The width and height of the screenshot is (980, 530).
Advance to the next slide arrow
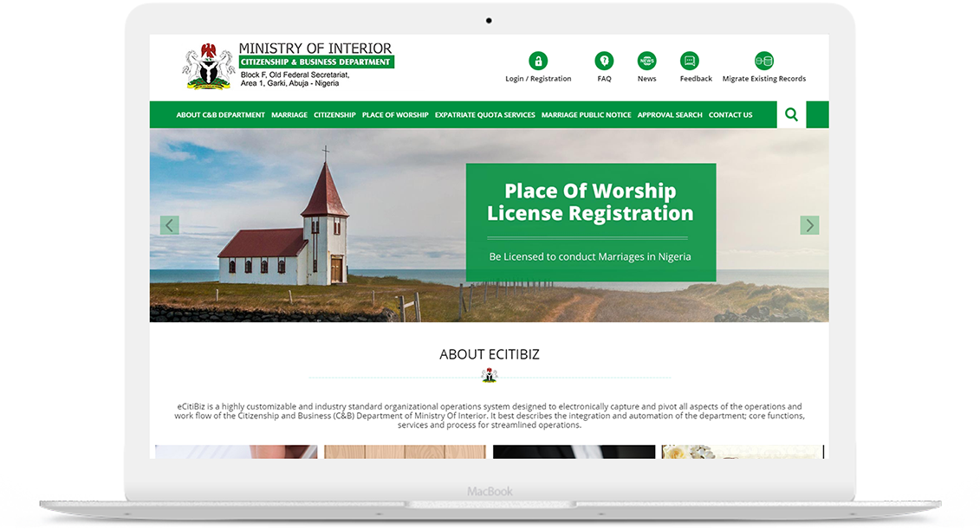[809, 225]
